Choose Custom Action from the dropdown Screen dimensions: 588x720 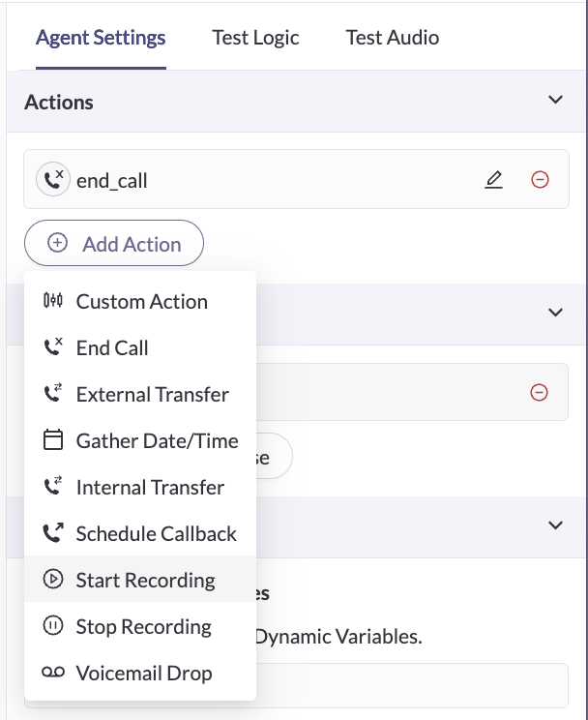tap(140, 302)
